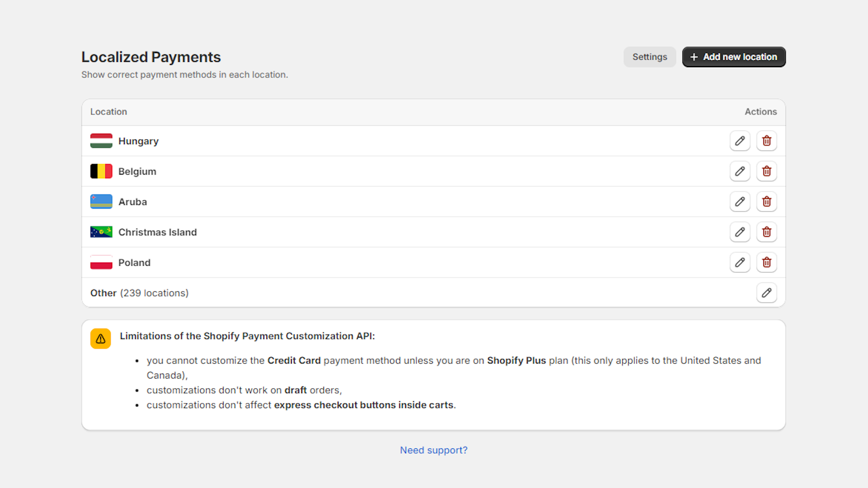Image resolution: width=868 pixels, height=488 pixels.
Task: Click the delete trash icon for Hungary
Action: click(x=767, y=140)
